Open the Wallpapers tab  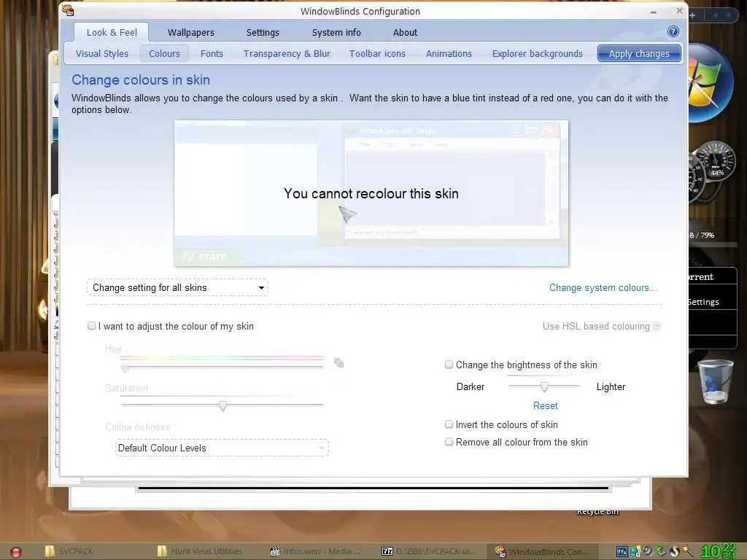point(191,32)
